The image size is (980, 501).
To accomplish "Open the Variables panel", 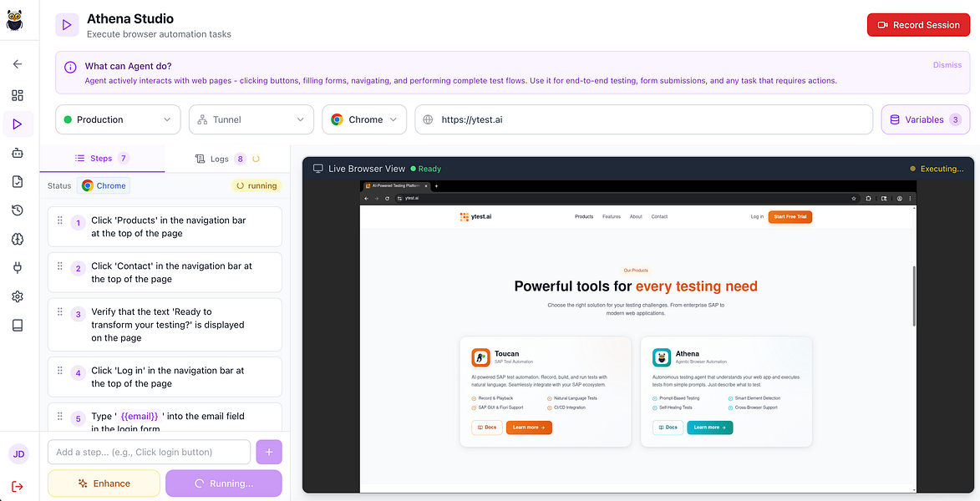I will [926, 119].
